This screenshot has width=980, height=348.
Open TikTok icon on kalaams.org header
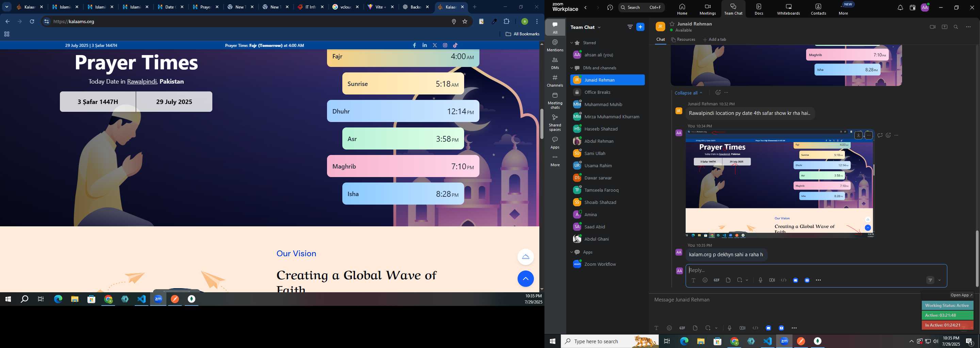[x=455, y=45]
